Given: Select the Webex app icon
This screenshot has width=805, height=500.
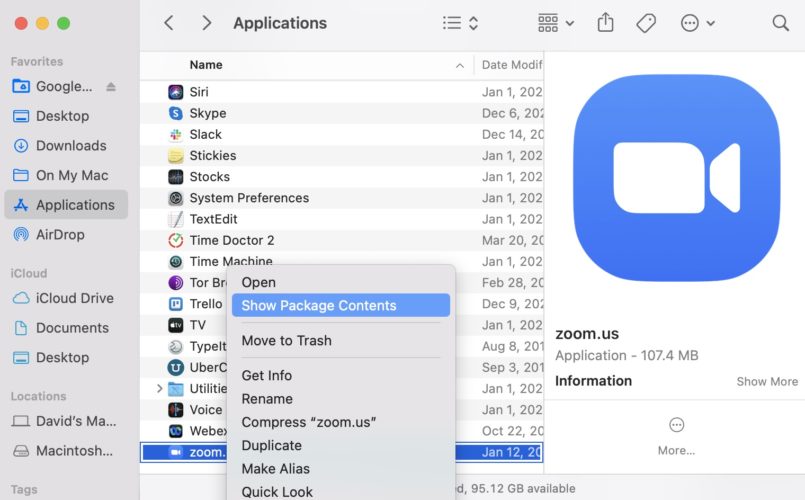Looking at the screenshot, I should pyautogui.click(x=176, y=431).
